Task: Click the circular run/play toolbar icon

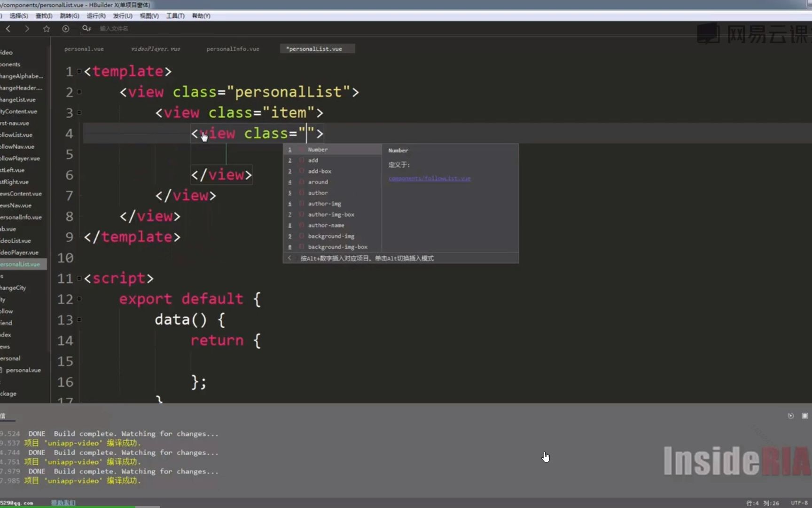Action: (66, 29)
